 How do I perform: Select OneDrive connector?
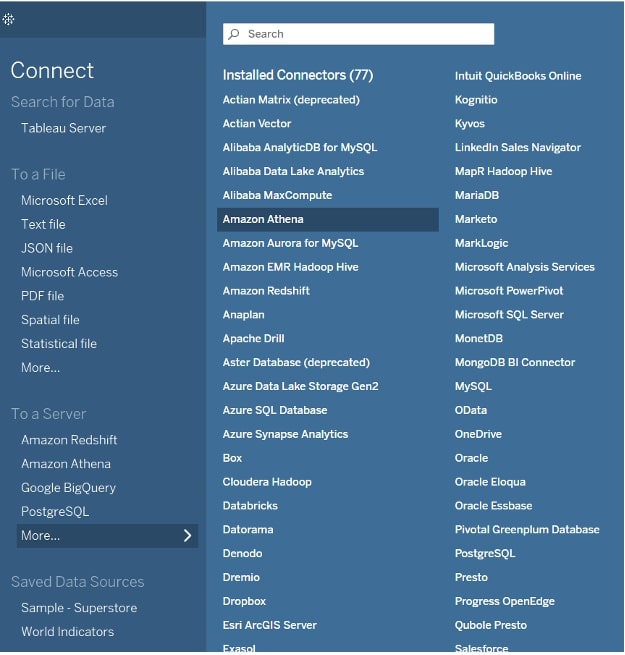pyautogui.click(x=478, y=434)
